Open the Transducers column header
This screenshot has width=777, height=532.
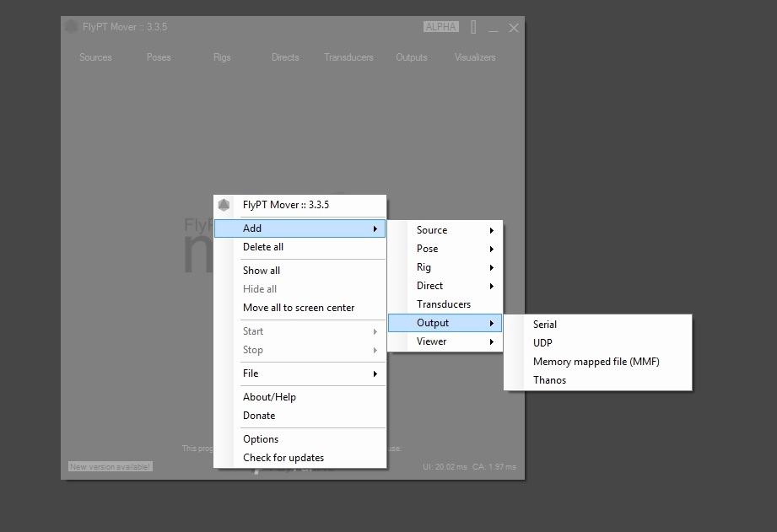349,57
